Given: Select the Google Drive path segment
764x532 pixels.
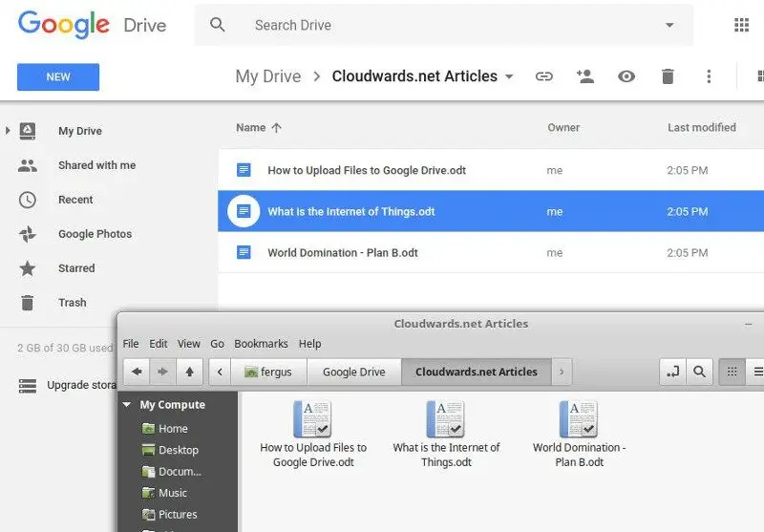Looking at the screenshot, I should 354,372.
